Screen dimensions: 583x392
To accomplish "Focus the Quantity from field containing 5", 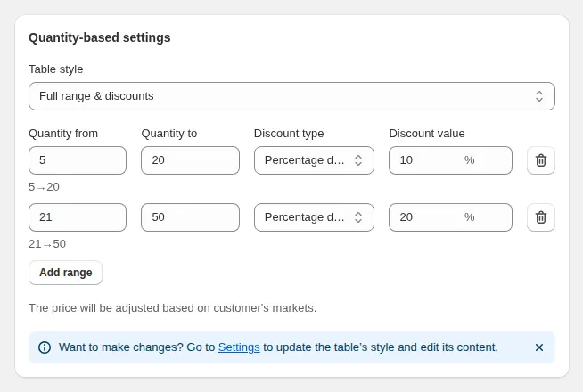I will point(78,160).
